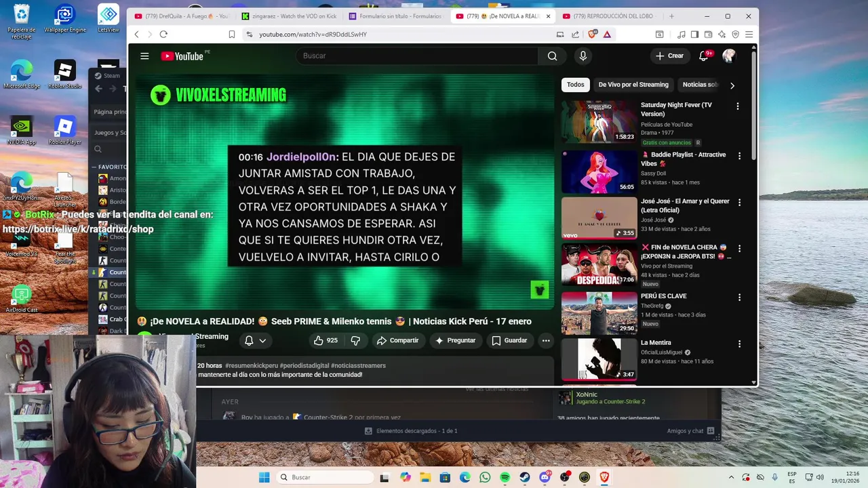Focus the YouTube Buscar search field

417,56
